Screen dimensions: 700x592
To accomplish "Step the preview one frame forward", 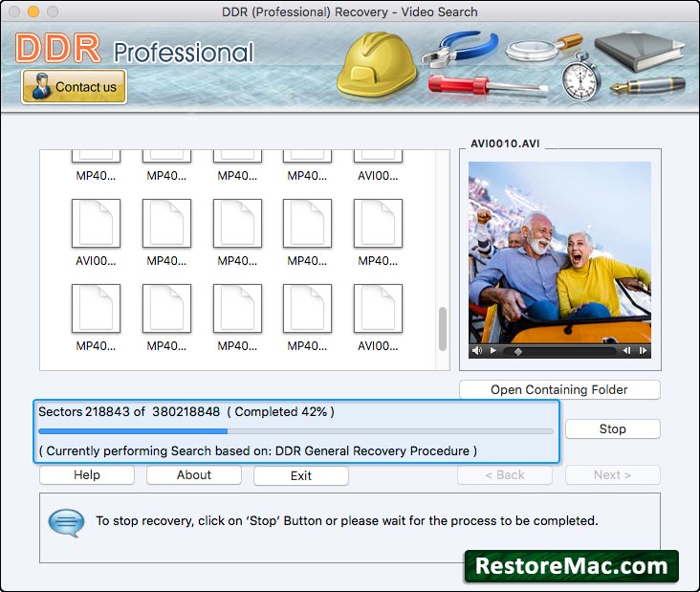I will tap(643, 350).
